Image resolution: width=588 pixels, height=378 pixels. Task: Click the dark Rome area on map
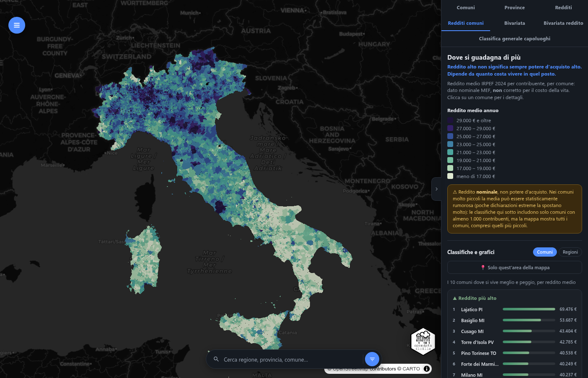(x=220, y=207)
